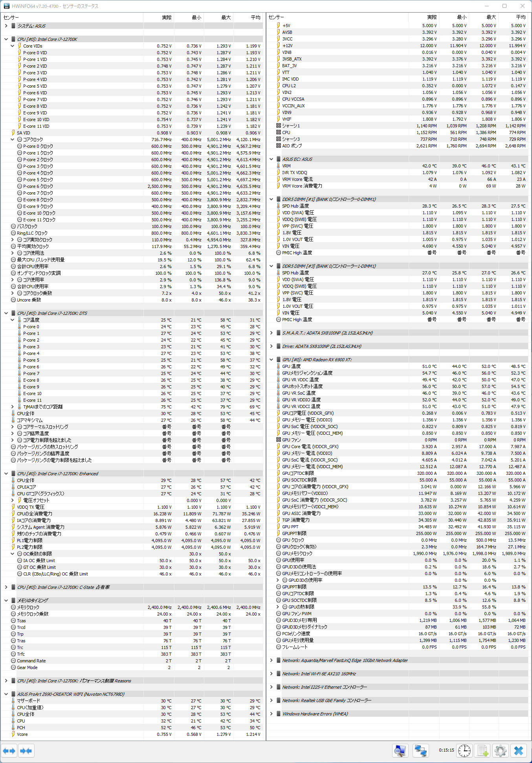Screen dimensions: 532x763
Task: Click the elapsed time 0:15:15 display
Action: pos(446,750)
